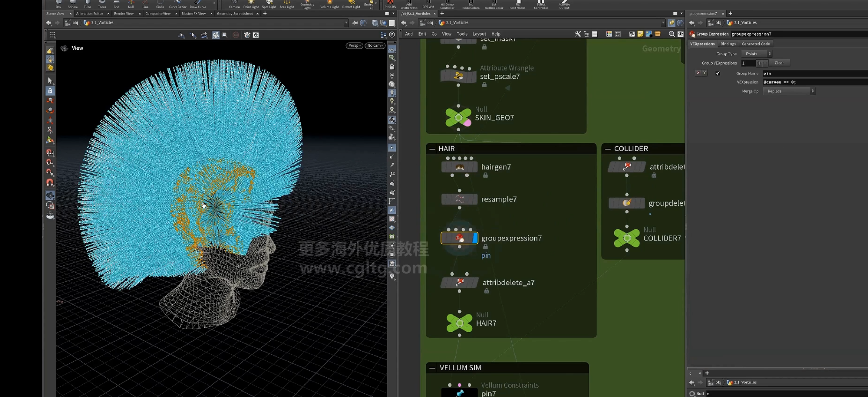Toggle display flag on groupexpression7 node

click(475, 238)
